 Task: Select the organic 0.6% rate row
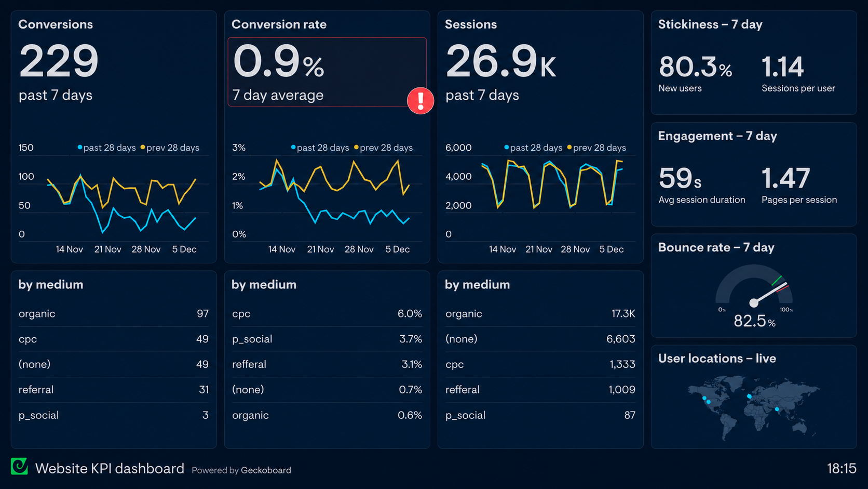pyautogui.click(x=327, y=415)
